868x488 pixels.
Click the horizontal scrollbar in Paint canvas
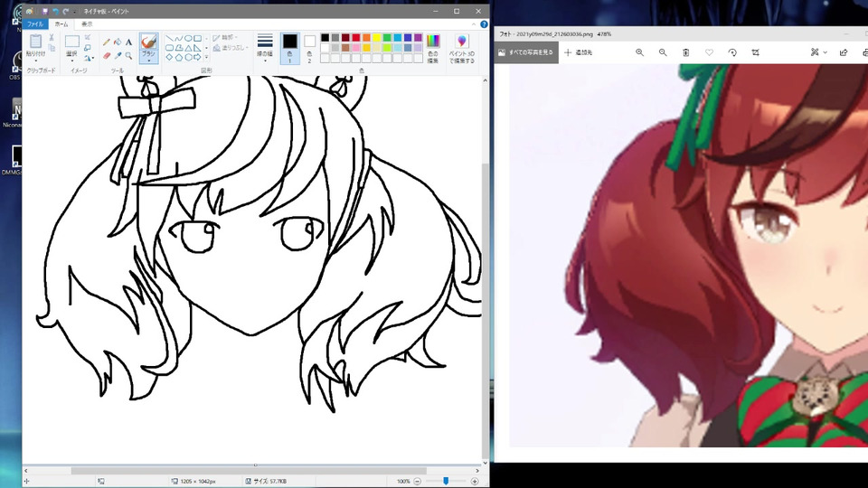tap(249, 471)
